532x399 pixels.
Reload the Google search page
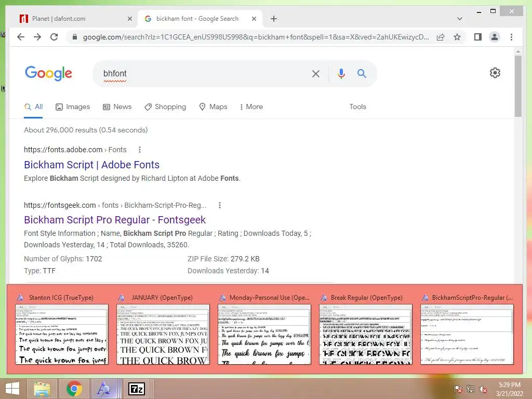(54, 37)
